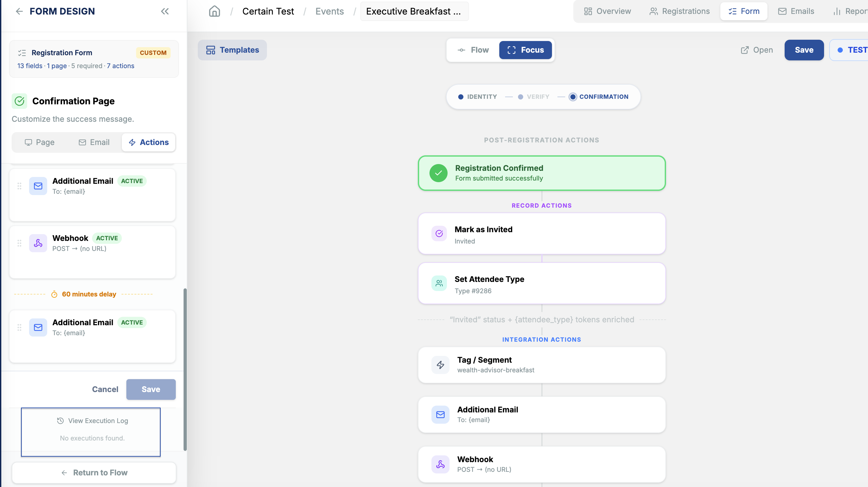Click the sidebar Save button

[x=151, y=389]
